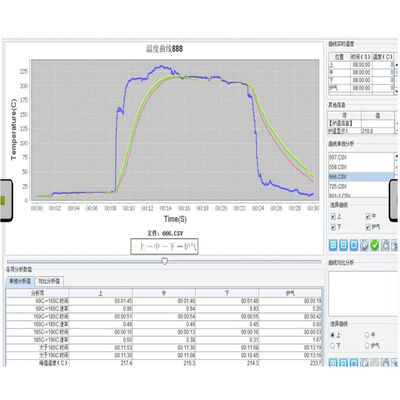The width and height of the screenshot is (400, 400).
Task: Uncheck the 炉气 curve checkbox
Action: (x=368, y=227)
